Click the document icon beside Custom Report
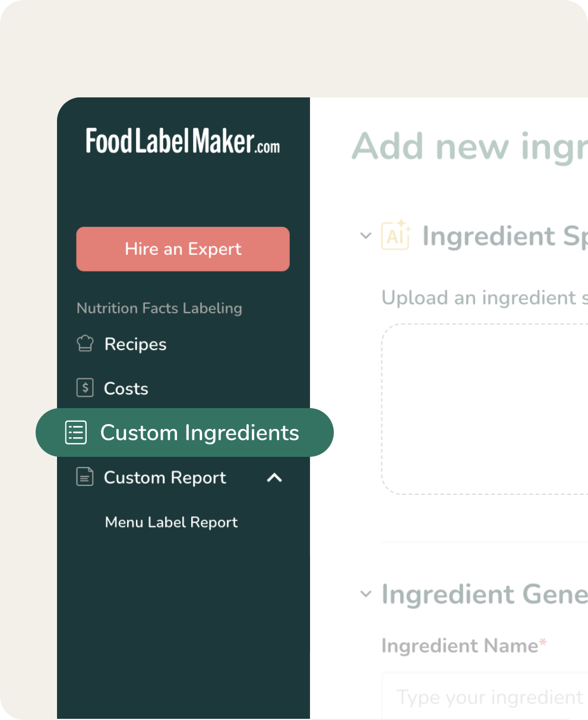This screenshot has width=588, height=720. (85, 477)
